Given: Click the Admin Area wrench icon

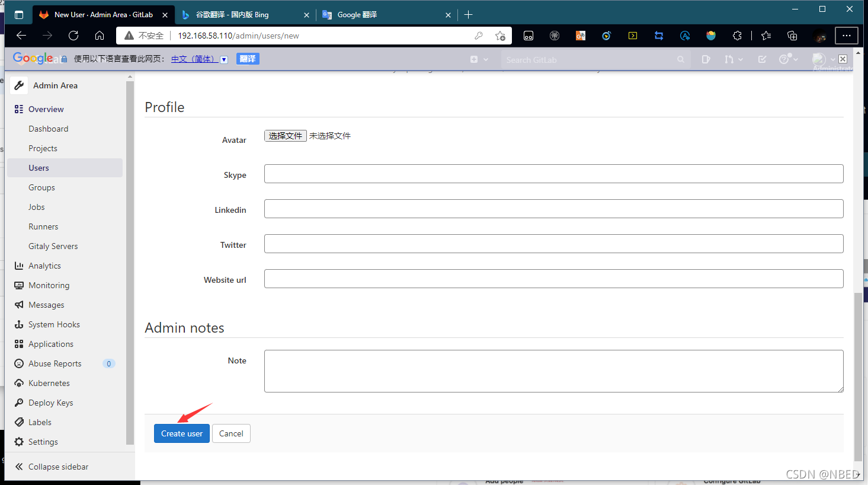Looking at the screenshot, I should pos(19,85).
